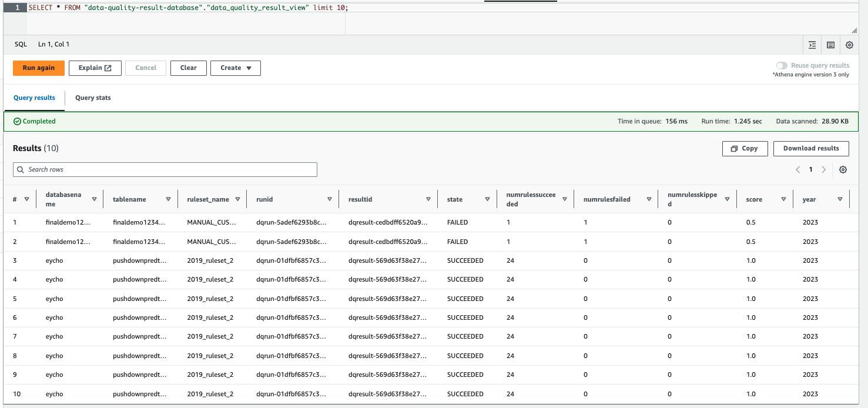The image size is (868, 408).
Task: Switch to the Query stats tab
Action: pyautogui.click(x=93, y=98)
